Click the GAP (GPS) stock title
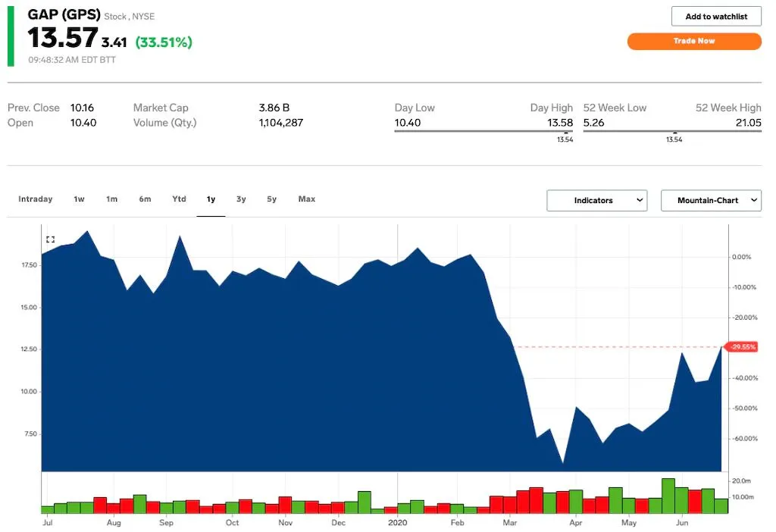Image resolution: width=776 pixels, height=532 pixels. coord(64,14)
